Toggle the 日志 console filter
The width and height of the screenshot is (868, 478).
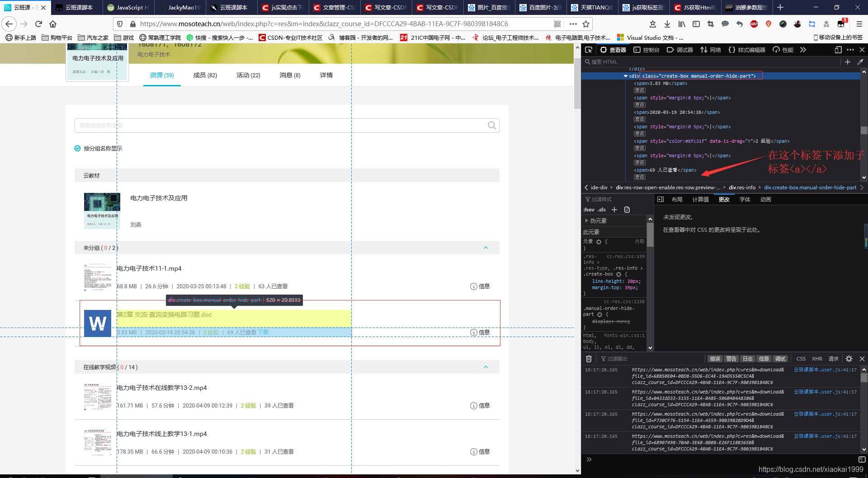coord(748,359)
